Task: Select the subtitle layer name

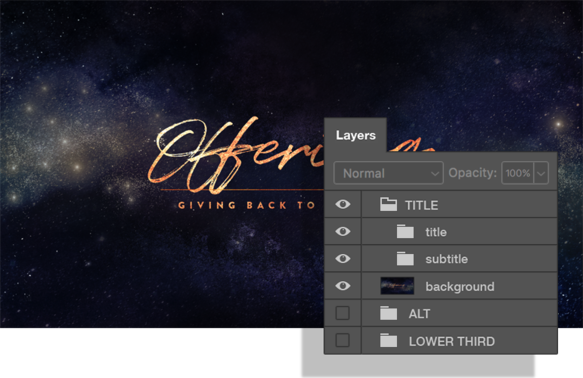Action: click(447, 259)
